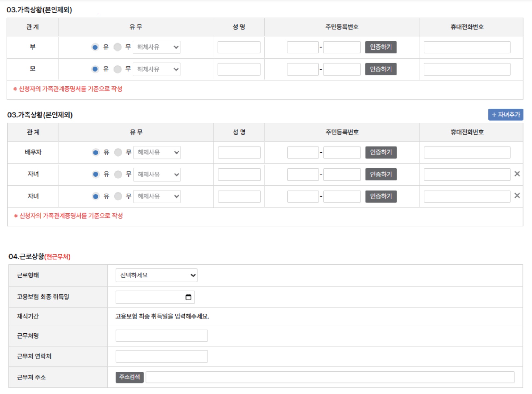Focus the 근무처명 input field
The height and width of the screenshot is (394, 532).
coord(162,336)
